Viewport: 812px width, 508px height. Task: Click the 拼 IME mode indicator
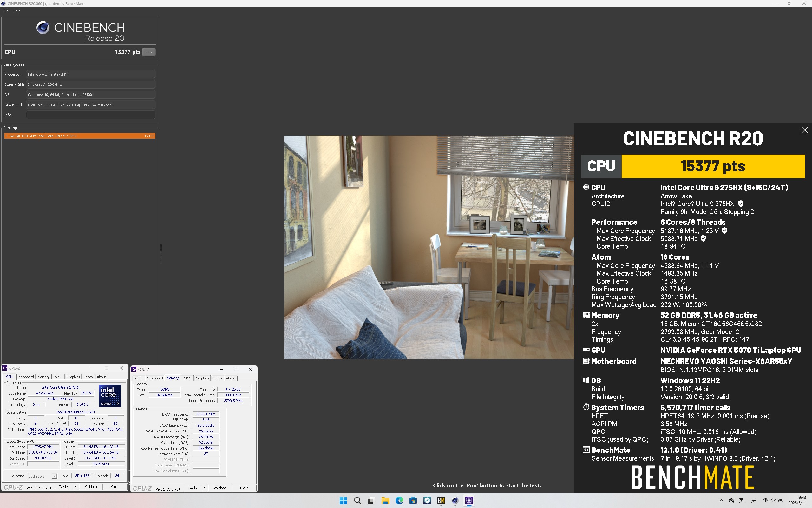[754, 501]
